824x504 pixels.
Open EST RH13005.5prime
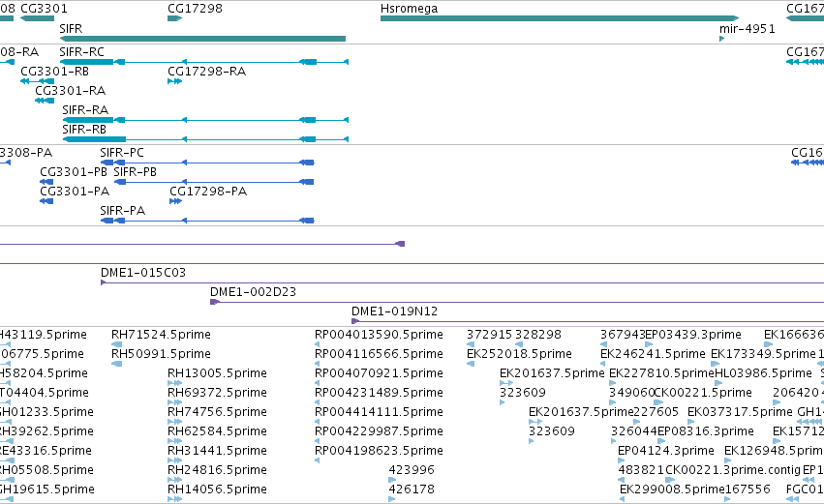click(x=217, y=373)
